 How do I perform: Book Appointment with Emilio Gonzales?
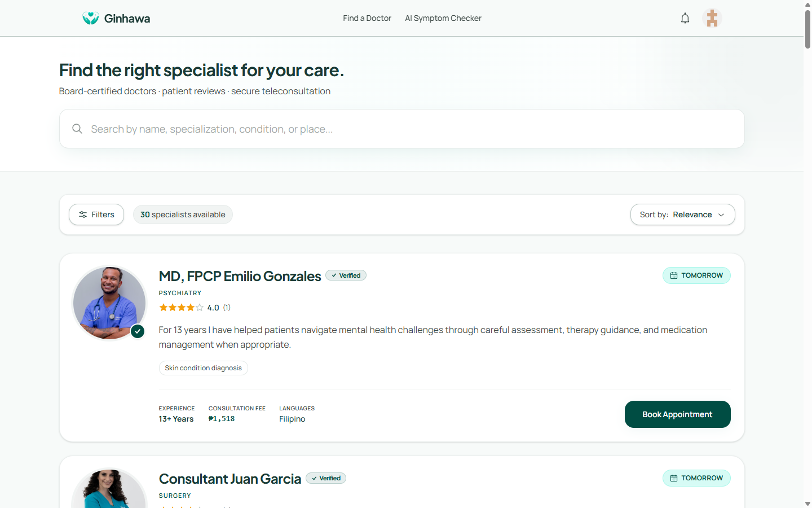[677, 414]
